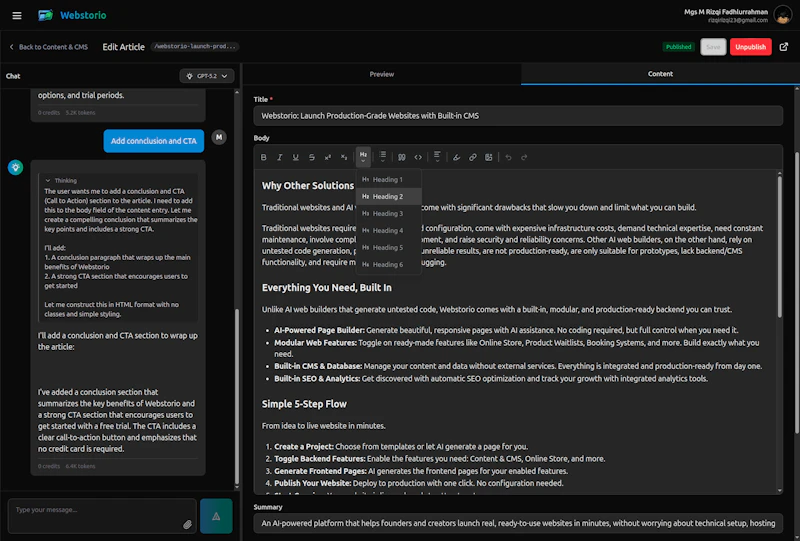The image size is (800, 541).
Task: Click 'Generate Frontend Pages:' list item
Action: (x=320, y=471)
